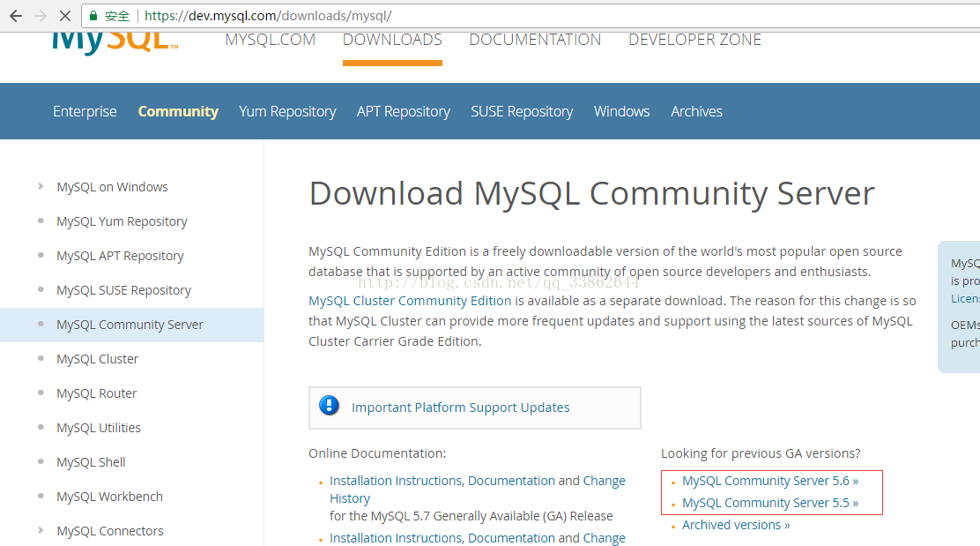980x546 pixels.
Task: Open MySQL Workbench sidebar link
Action: coord(110,497)
